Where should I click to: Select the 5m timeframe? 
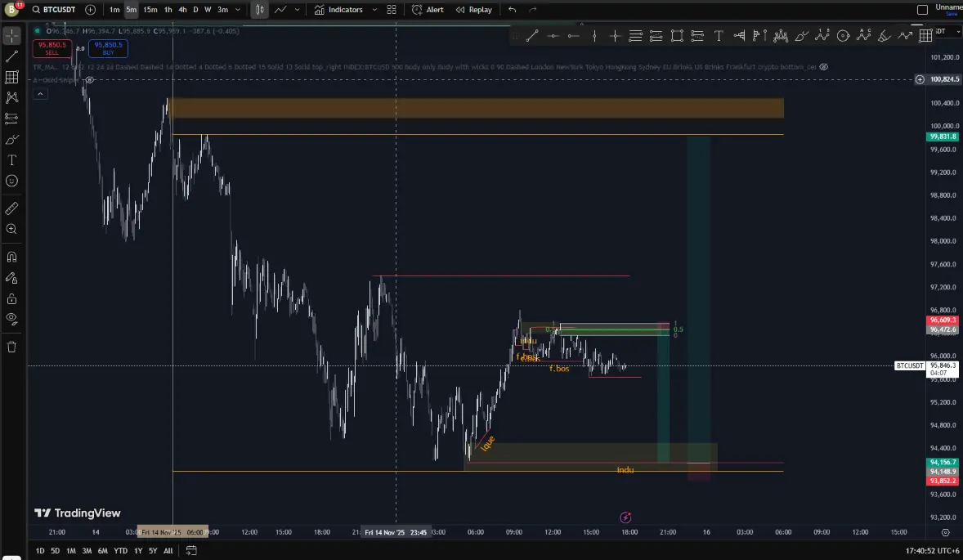tap(131, 9)
